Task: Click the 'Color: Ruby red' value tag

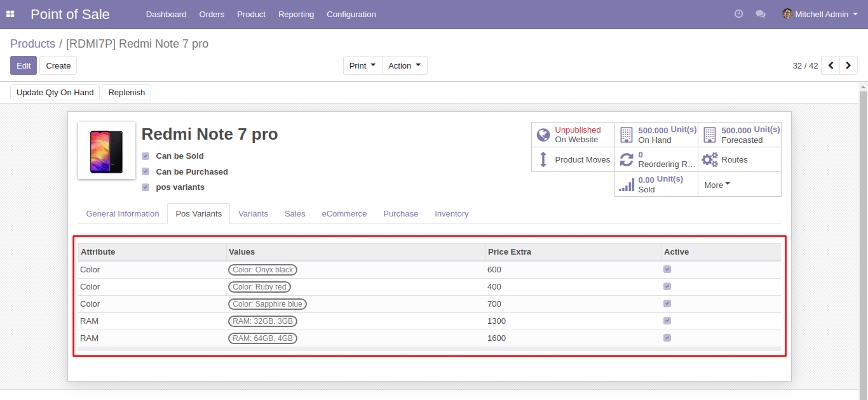Action: pyautogui.click(x=259, y=287)
